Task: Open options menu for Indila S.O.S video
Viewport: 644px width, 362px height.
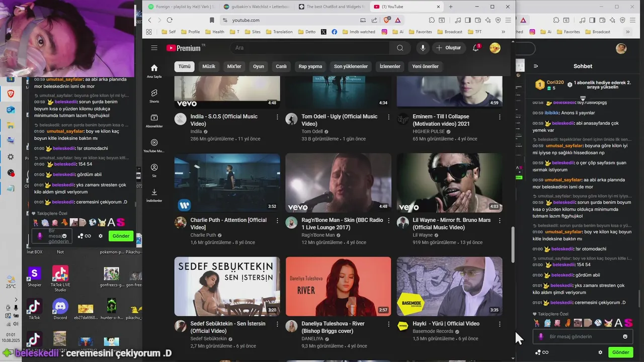Action: point(277,117)
